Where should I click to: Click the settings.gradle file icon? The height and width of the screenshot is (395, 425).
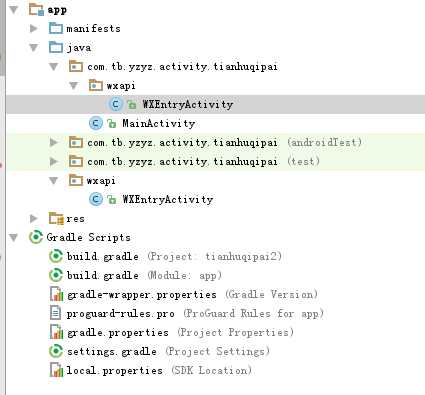56,351
